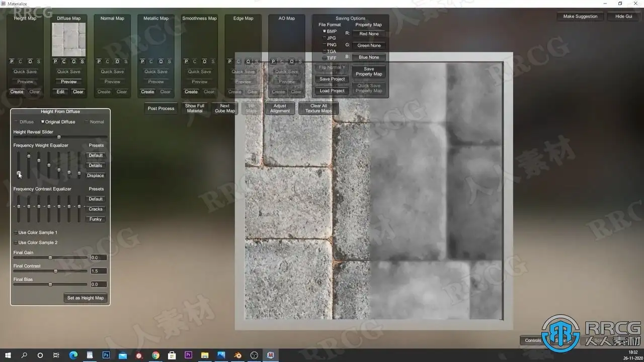Enable Use Color Sample 2
The image size is (644, 362).
[x=36, y=242]
